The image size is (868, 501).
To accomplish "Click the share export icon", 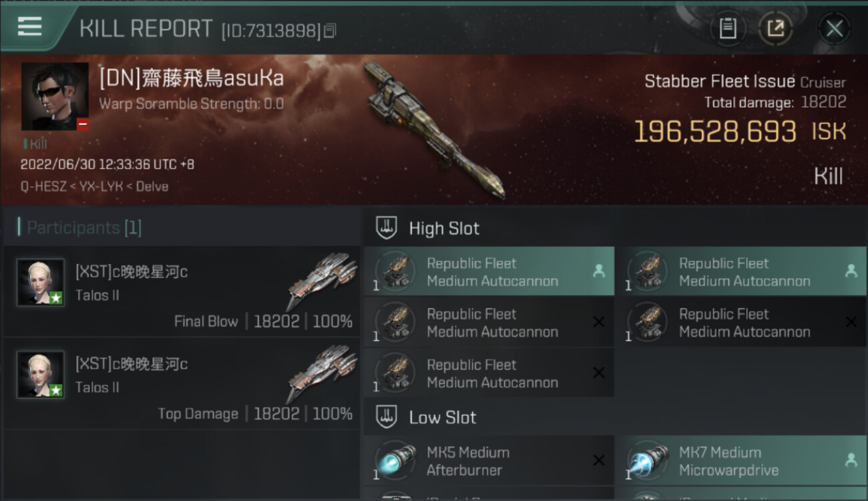I will coord(776,28).
